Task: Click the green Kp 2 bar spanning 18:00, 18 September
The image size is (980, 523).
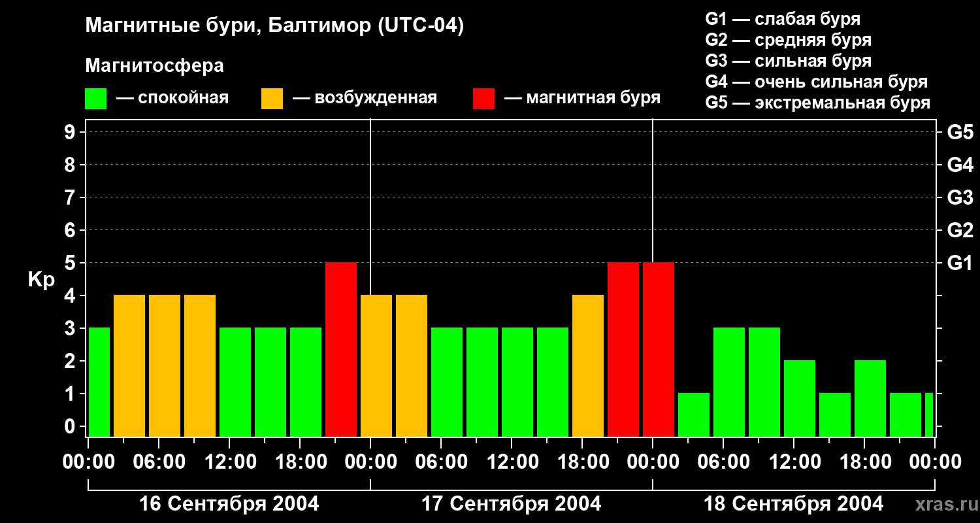Action: click(x=870, y=398)
